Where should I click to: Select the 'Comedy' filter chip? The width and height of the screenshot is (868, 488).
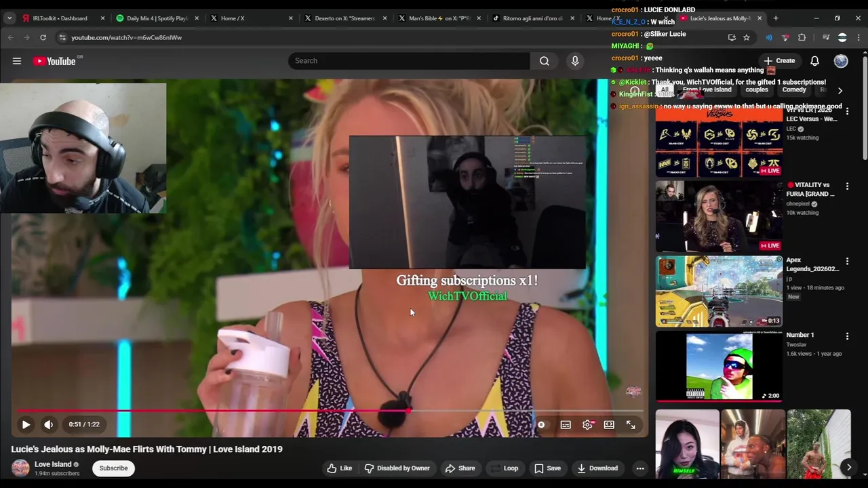coord(794,89)
